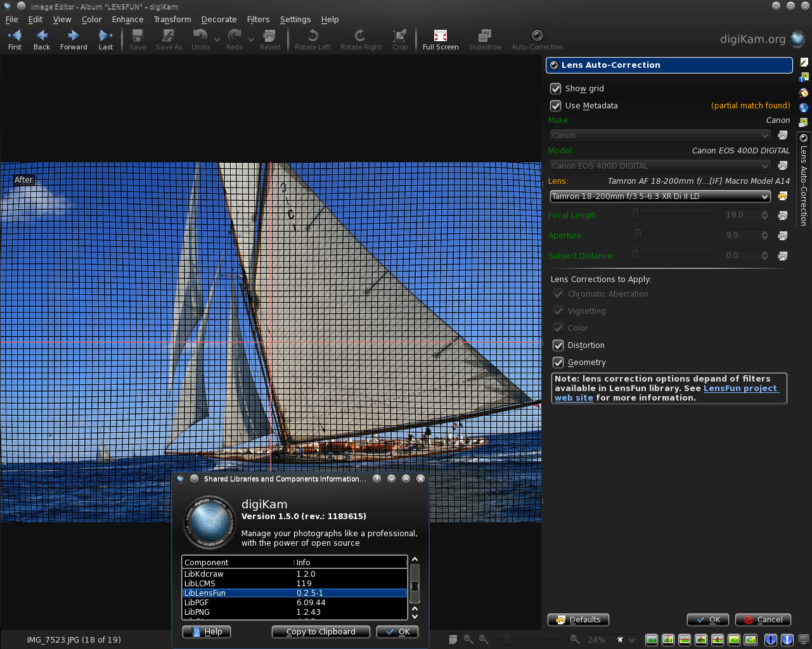Click the globe icon in the right sidebar
Screen dimensions: 812x649
click(x=802, y=107)
